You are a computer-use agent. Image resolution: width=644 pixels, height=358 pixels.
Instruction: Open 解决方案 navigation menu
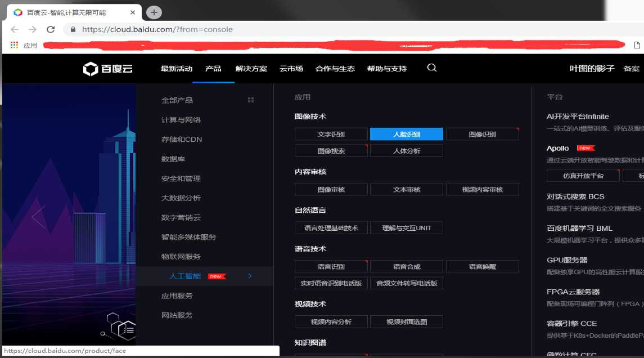[251, 69]
